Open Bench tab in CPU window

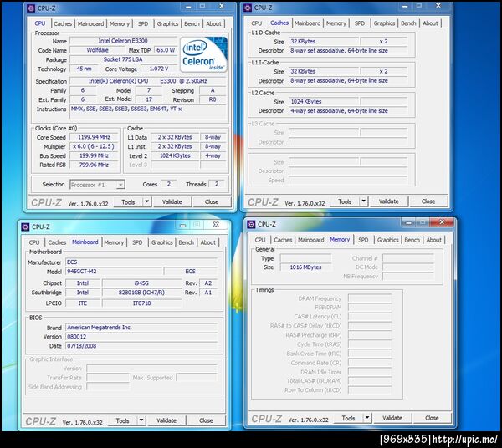192,23
